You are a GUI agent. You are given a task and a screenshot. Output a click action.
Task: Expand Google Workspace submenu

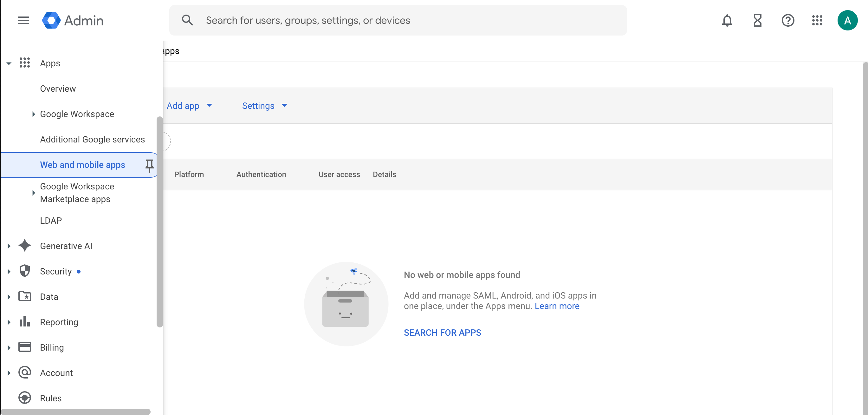[34, 114]
